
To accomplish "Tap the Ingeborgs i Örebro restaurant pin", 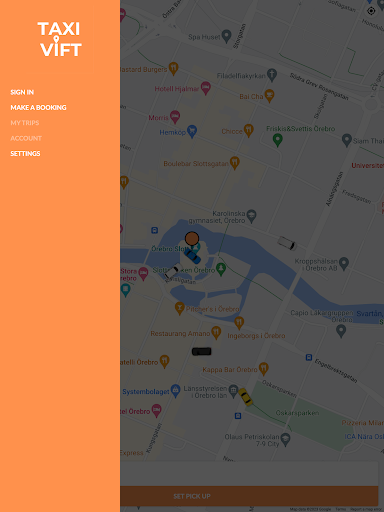I will click(239, 322).
